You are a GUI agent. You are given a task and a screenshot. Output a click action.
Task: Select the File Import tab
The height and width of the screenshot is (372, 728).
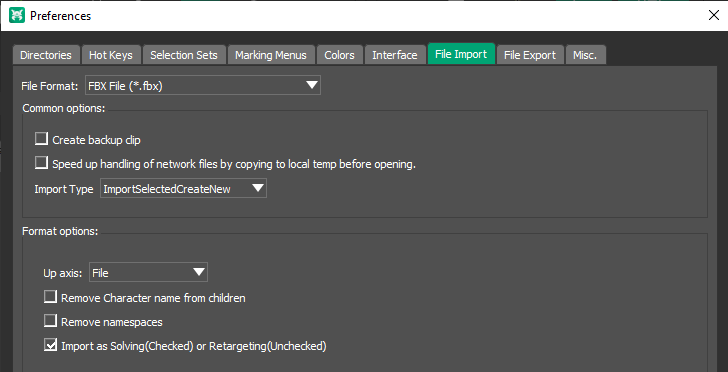tap(461, 54)
